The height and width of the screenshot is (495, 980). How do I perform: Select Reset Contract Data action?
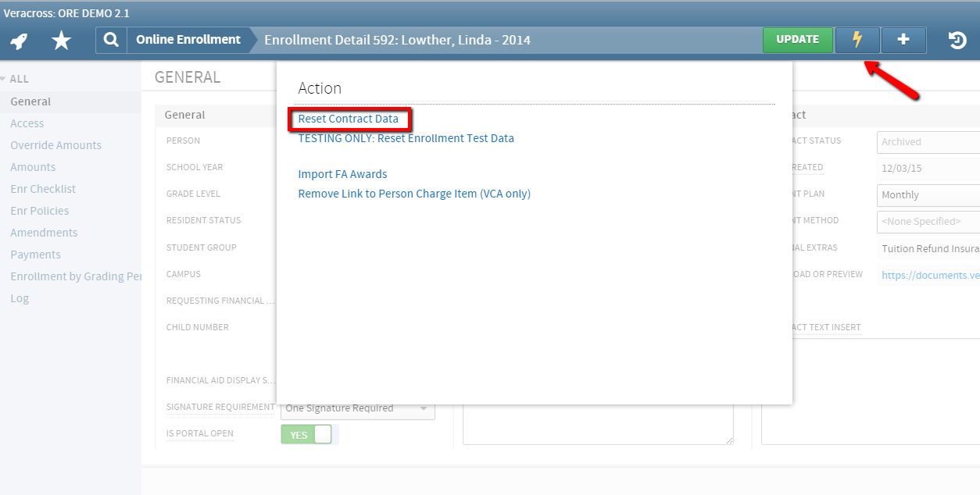349,119
